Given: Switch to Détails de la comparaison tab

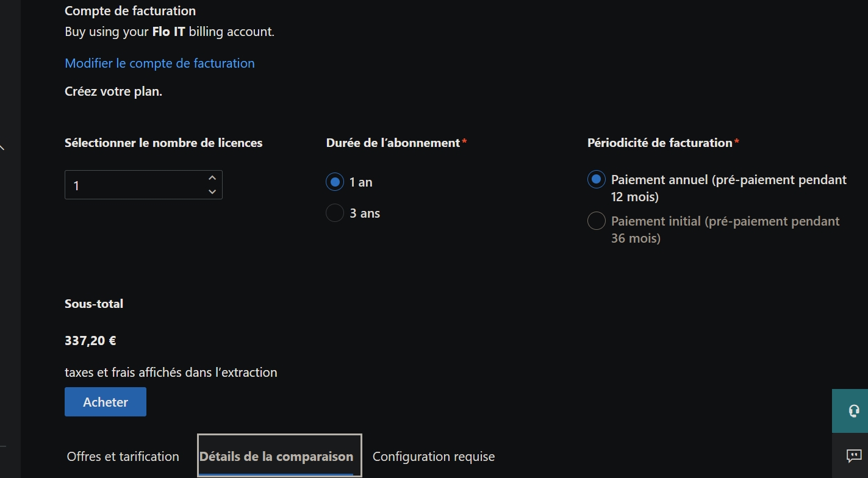Looking at the screenshot, I should pos(276,456).
